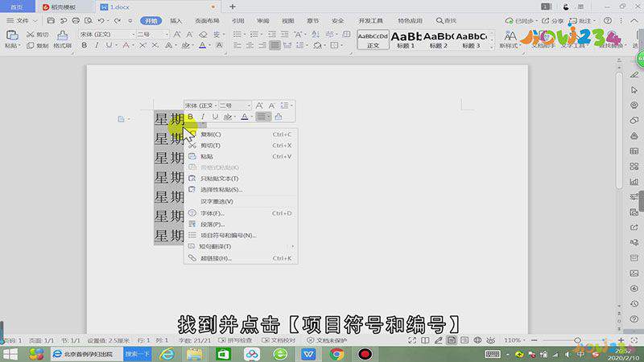Apply superscript from the ribbon
The height and width of the screenshot is (362, 644).
tap(142, 46)
